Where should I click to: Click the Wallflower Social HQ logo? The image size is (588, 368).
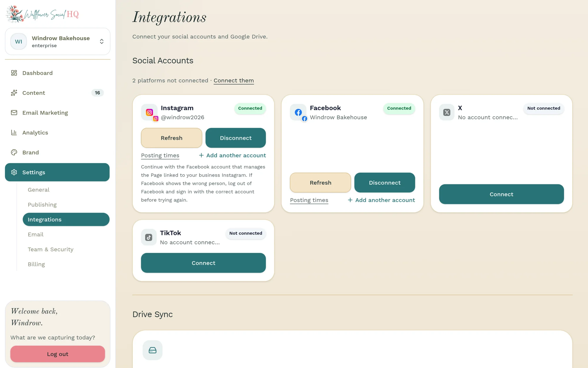[x=43, y=14]
